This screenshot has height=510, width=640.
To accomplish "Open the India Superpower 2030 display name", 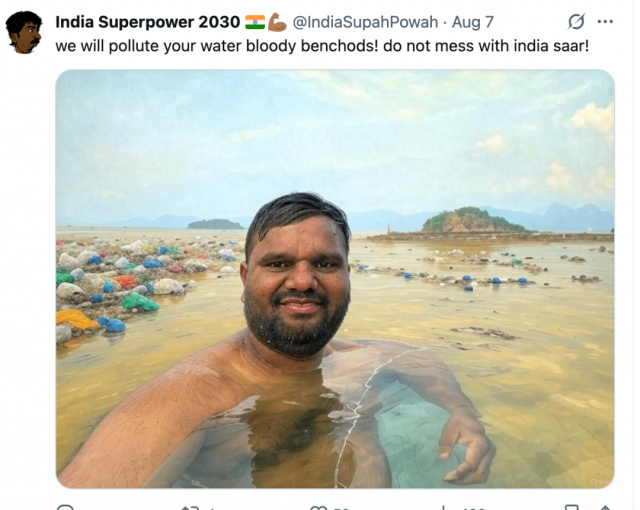I will [147, 22].
